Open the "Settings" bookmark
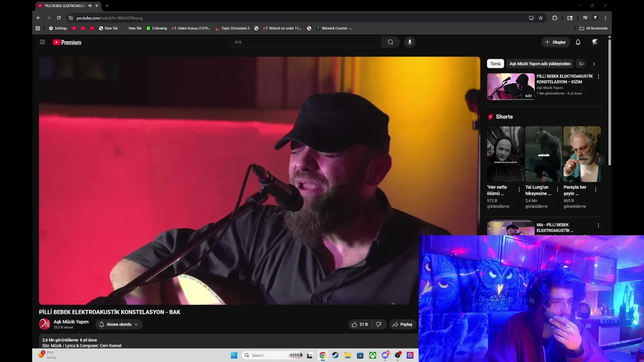This screenshot has height=362, width=644. tap(58, 28)
